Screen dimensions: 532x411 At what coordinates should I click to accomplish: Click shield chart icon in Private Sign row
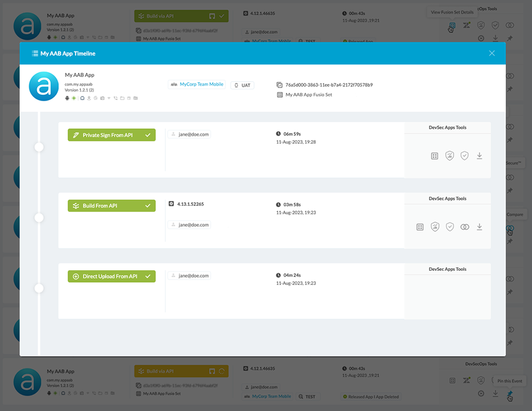coord(449,156)
